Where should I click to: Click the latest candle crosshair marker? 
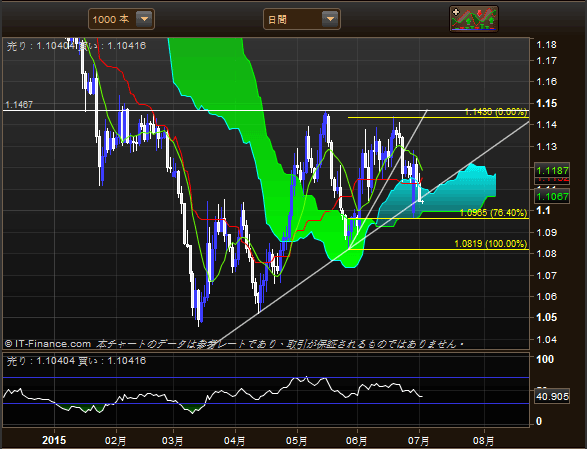click(422, 201)
